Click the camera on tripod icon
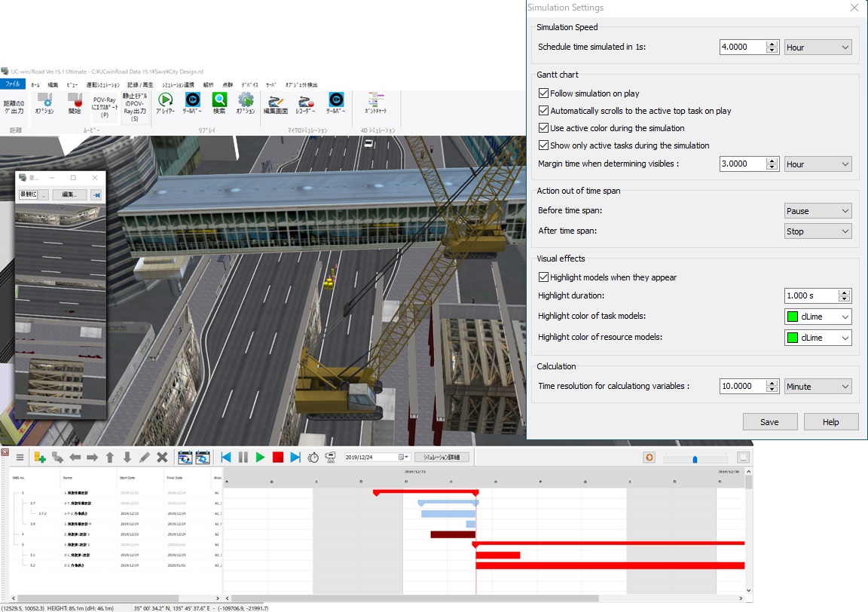 tap(331, 457)
